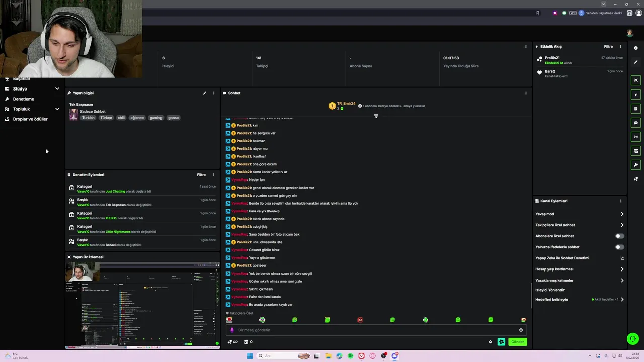The image size is (644, 362).
Task: Toggle the wrench channel-actions widget icon
Action: click(x=636, y=165)
